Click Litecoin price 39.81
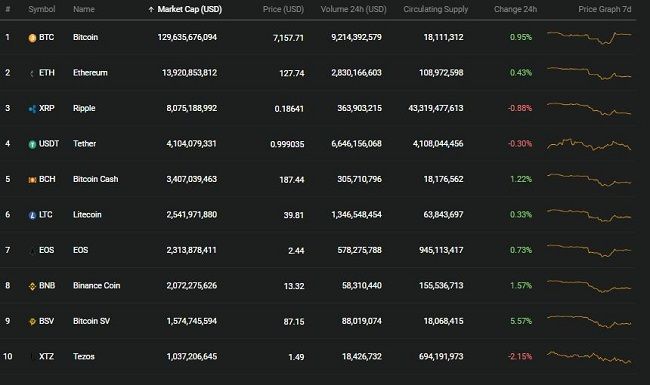 (x=293, y=216)
